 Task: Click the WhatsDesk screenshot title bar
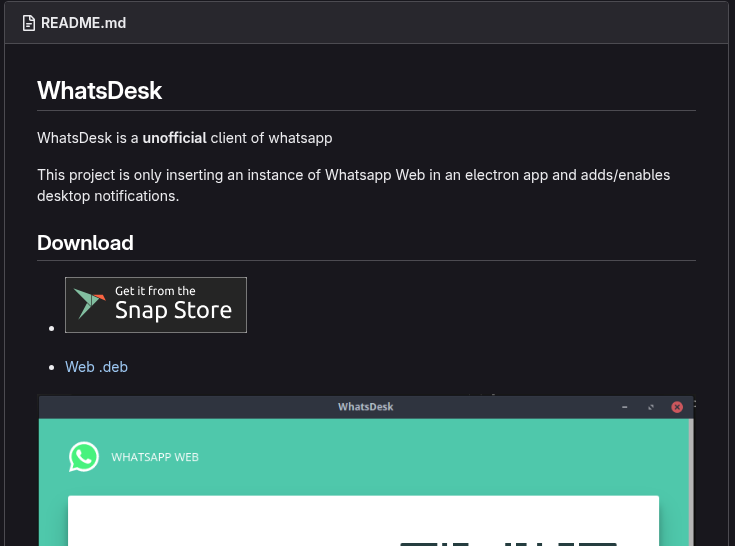point(366,407)
